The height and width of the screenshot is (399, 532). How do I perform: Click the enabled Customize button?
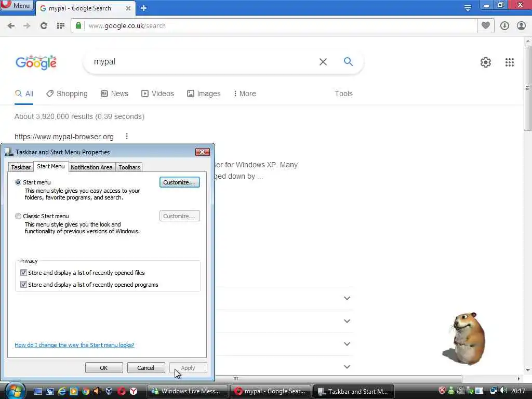pyautogui.click(x=179, y=182)
